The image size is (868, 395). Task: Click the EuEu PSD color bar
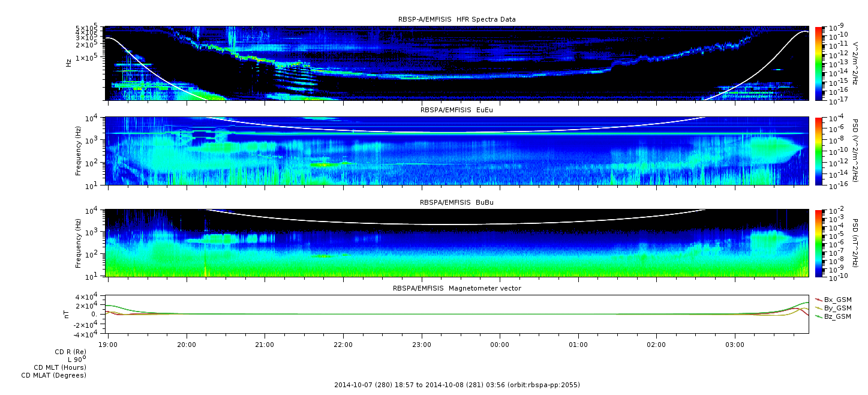click(818, 151)
